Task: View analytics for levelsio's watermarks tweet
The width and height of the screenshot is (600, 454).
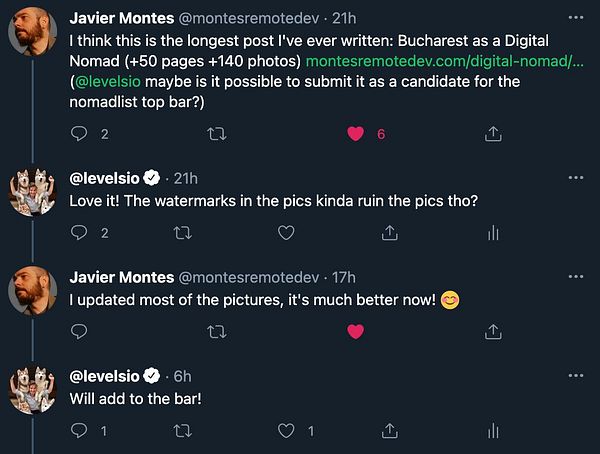Action: point(492,232)
